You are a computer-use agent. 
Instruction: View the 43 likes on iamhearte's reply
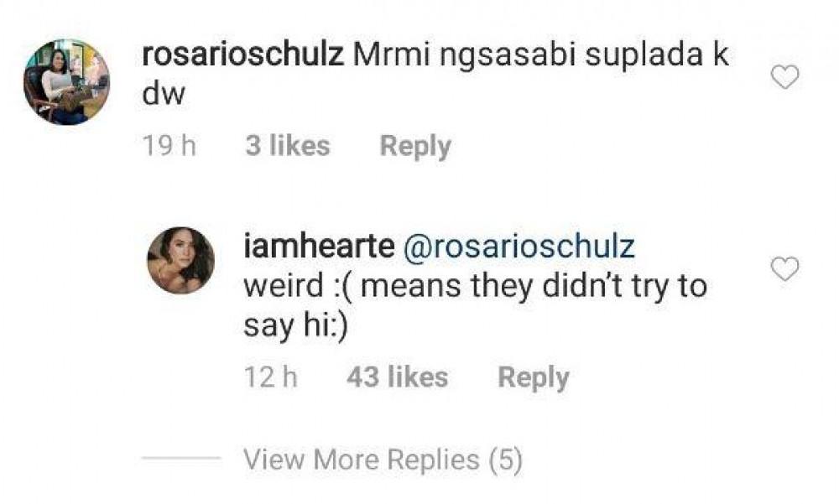point(397,377)
